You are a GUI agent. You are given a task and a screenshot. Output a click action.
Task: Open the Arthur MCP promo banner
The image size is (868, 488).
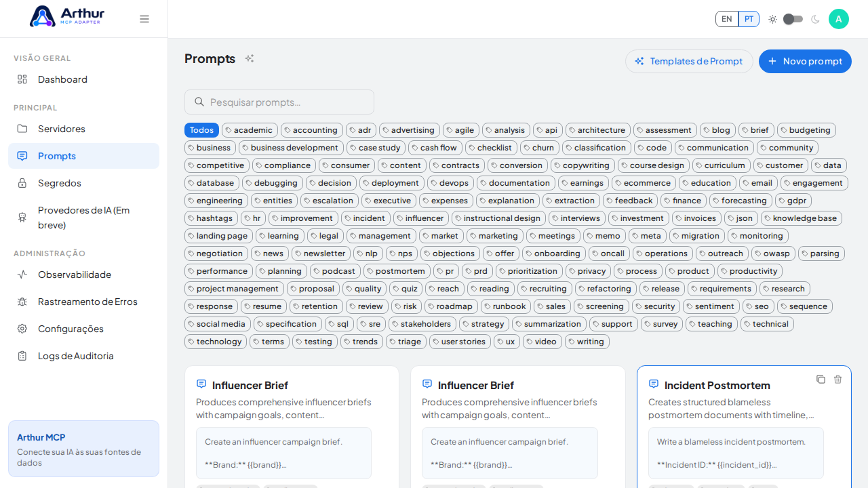tap(83, 449)
